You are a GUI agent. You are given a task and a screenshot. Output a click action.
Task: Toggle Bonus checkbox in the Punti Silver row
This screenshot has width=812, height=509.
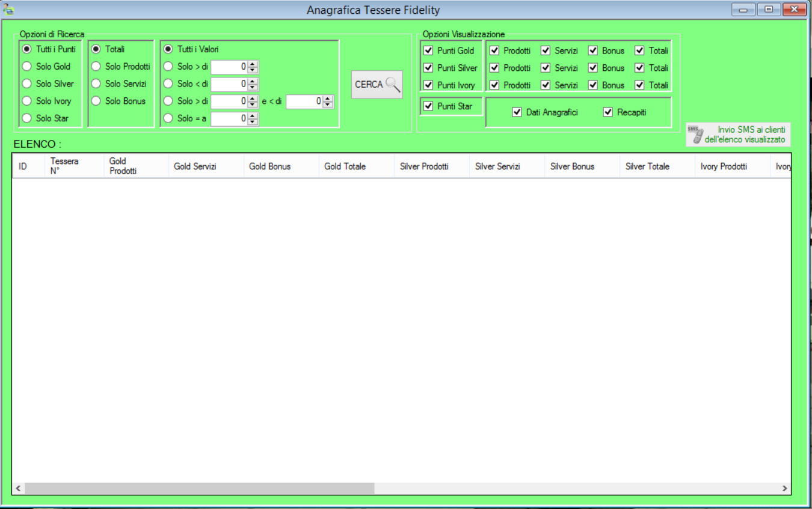pyautogui.click(x=593, y=68)
